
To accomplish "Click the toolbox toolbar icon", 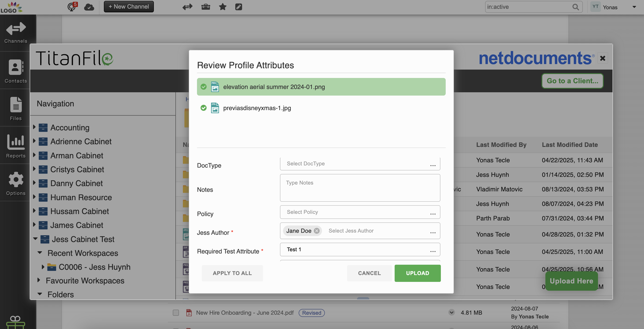I will point(206,7).
